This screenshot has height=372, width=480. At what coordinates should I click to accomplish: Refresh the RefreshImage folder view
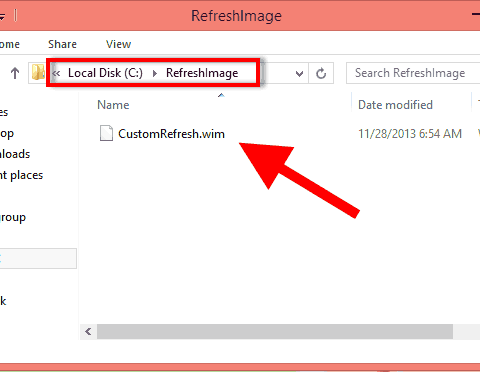[x=321, y=73]
